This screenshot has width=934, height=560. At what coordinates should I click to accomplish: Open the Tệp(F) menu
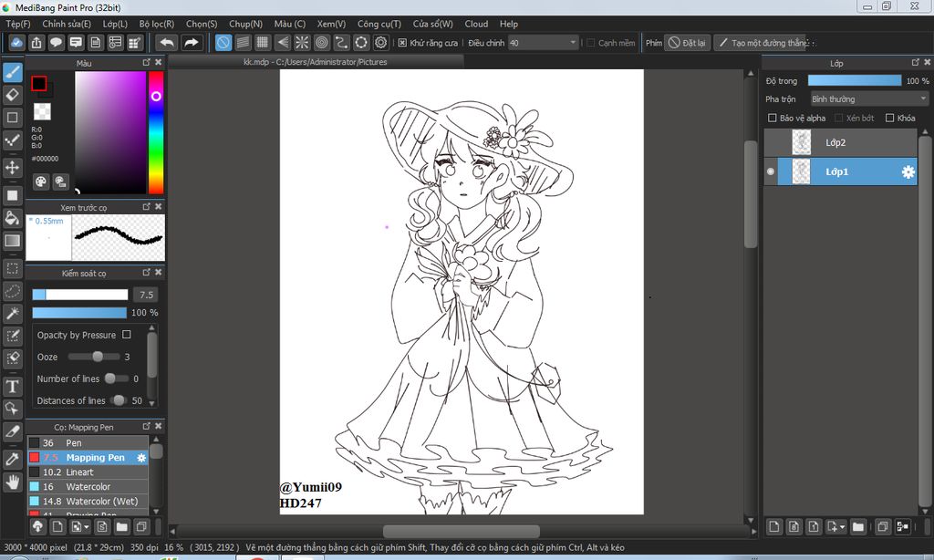[18, 24]
